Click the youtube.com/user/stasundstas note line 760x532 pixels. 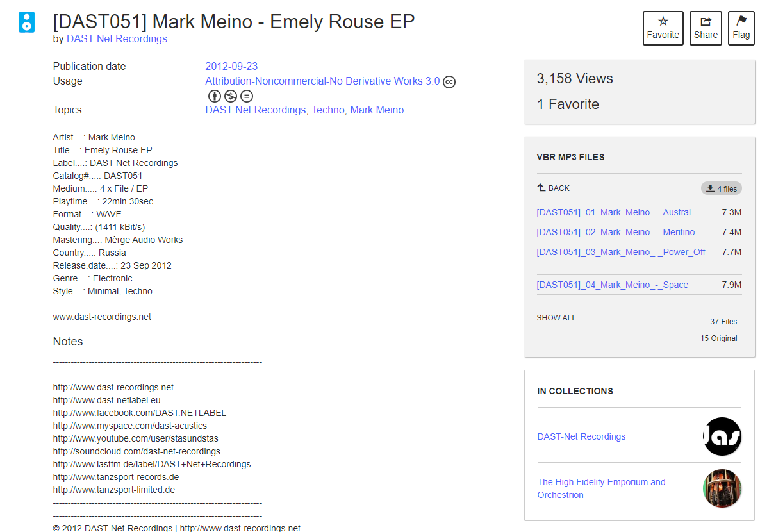[136, 438]
